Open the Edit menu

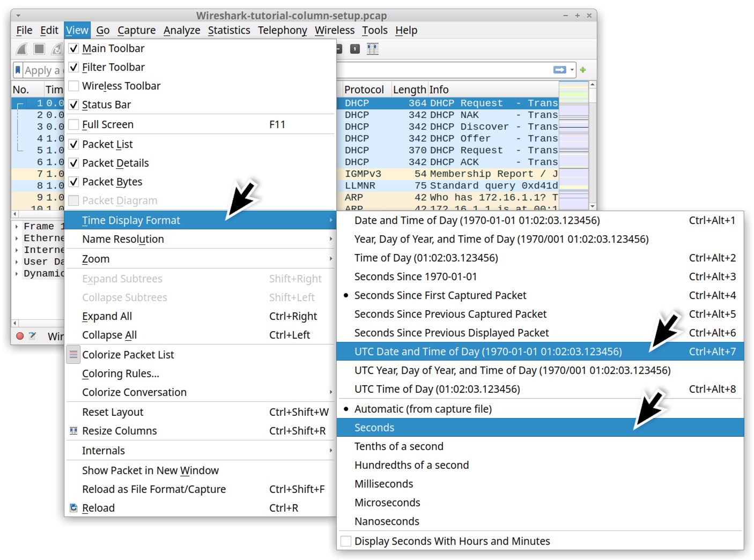click(x=49, y=31)
